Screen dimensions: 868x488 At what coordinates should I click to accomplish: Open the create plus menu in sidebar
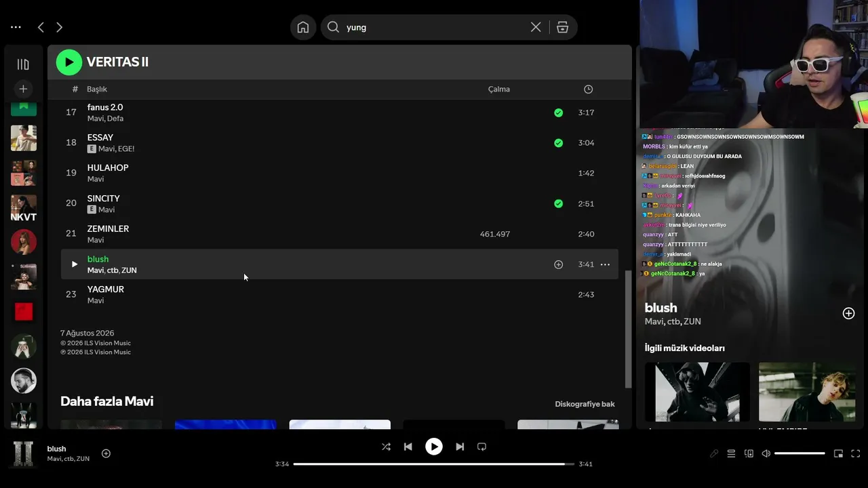pos(23,89)
